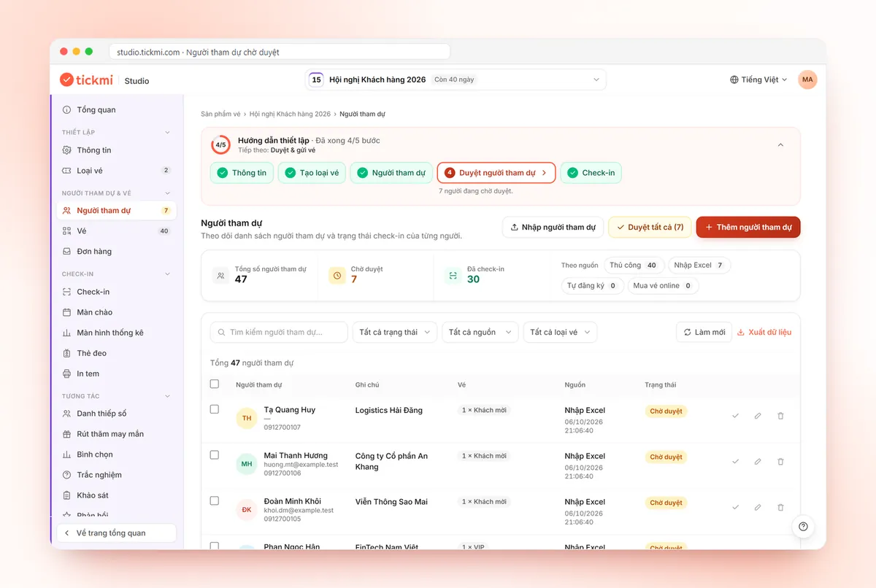This screenshot has height=588, width=876.
Task: Click Duyệt tất cả (7) button
Action: click(650, 227)
